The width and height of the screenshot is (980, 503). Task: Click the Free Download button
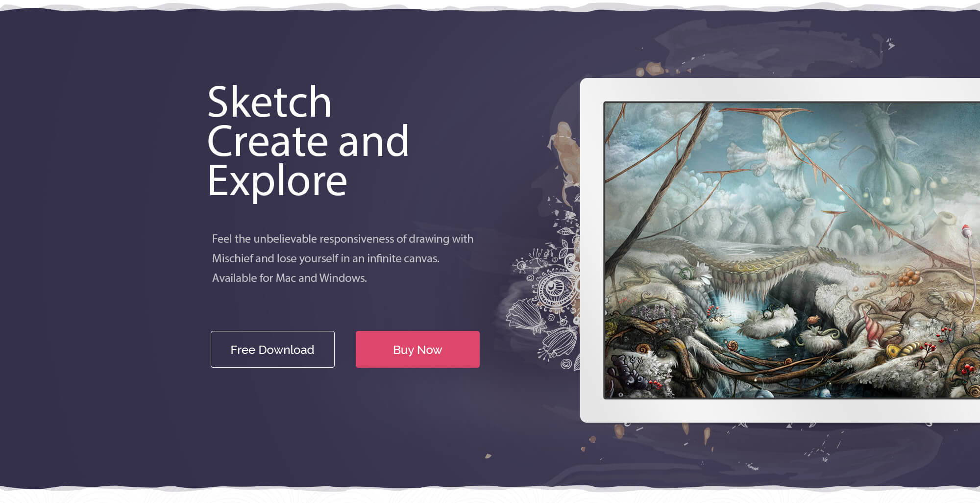(x=272, y=349)
